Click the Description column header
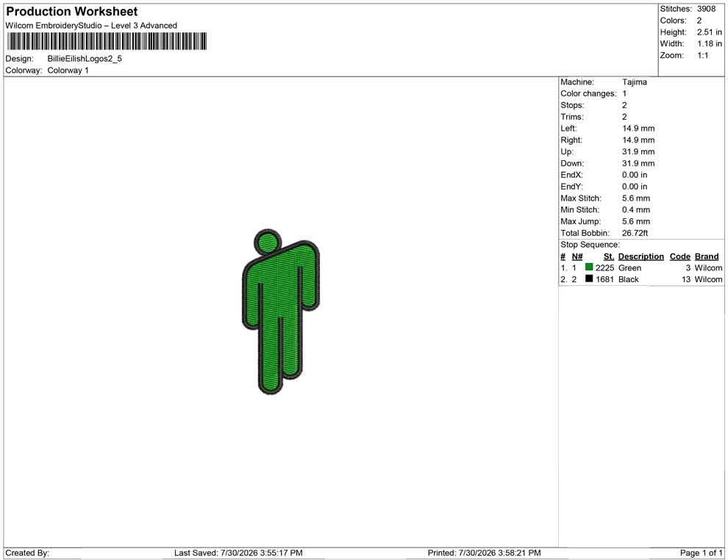Viewport: 728px width, 560px height. pyautogui.click(x=640, y=256)
